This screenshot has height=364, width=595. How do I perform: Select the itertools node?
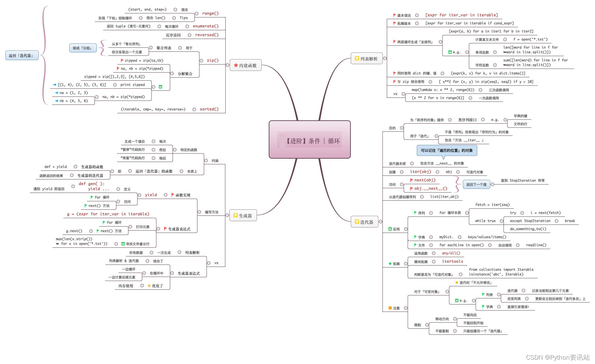[x=452, y=261]
